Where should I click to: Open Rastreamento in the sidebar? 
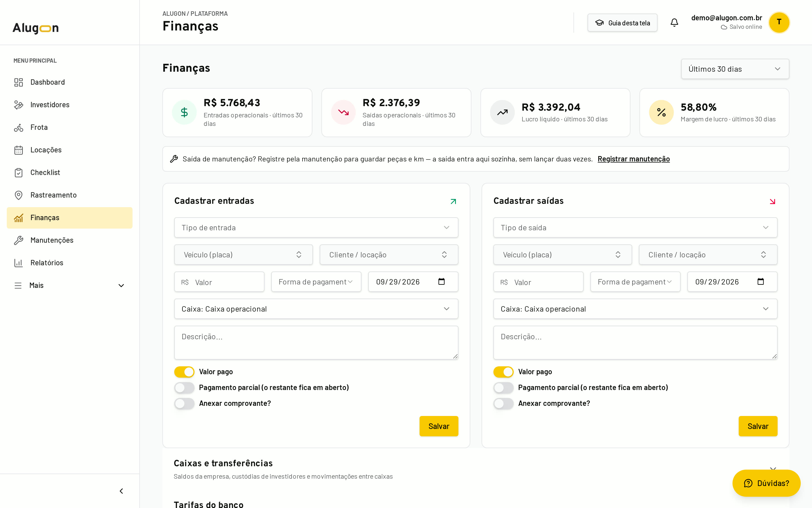69,195
